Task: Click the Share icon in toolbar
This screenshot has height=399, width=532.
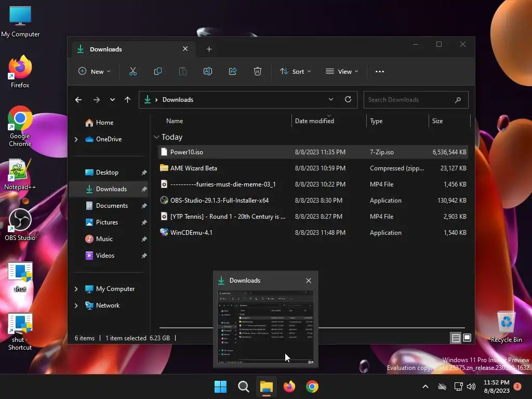Action: coord(233,71)
